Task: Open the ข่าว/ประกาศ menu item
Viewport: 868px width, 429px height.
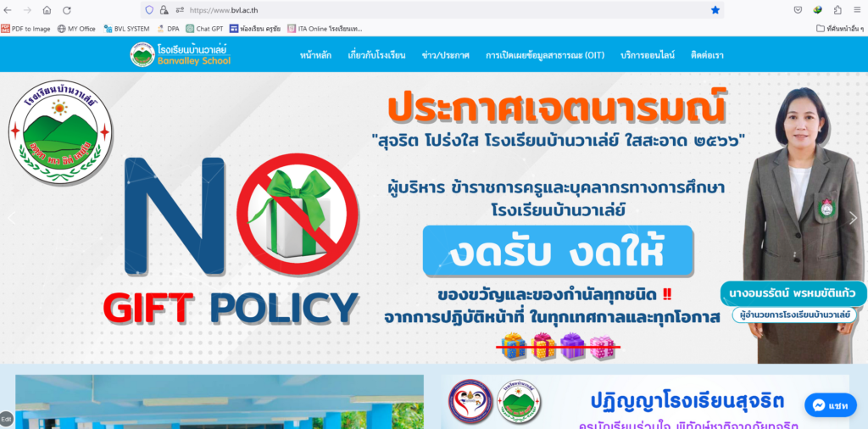Action: click(x=445, y=55)
